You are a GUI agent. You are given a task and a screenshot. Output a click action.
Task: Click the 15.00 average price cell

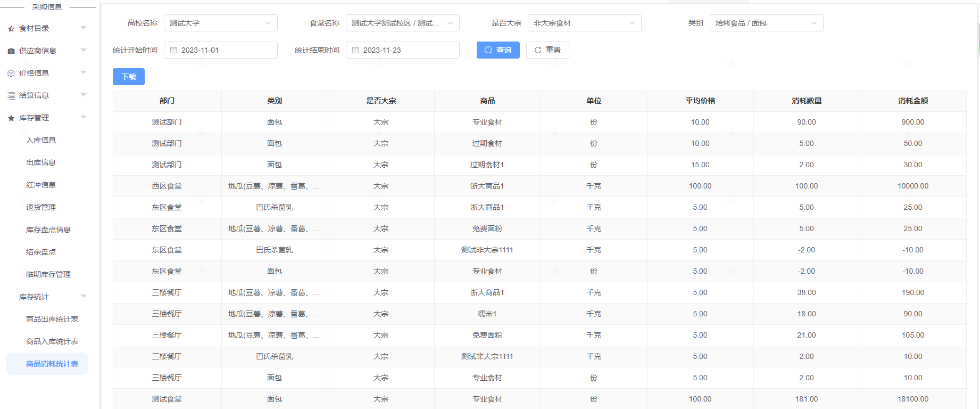(700, 165)
